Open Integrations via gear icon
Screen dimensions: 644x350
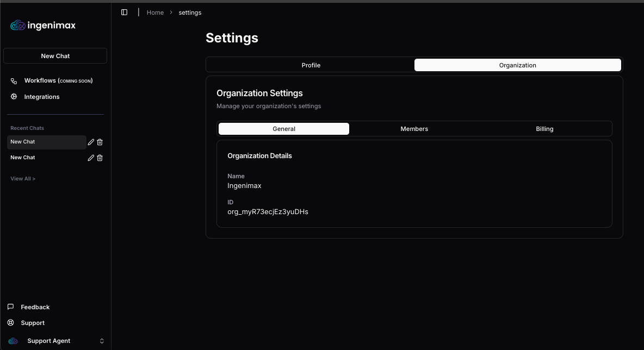(14, 97)
